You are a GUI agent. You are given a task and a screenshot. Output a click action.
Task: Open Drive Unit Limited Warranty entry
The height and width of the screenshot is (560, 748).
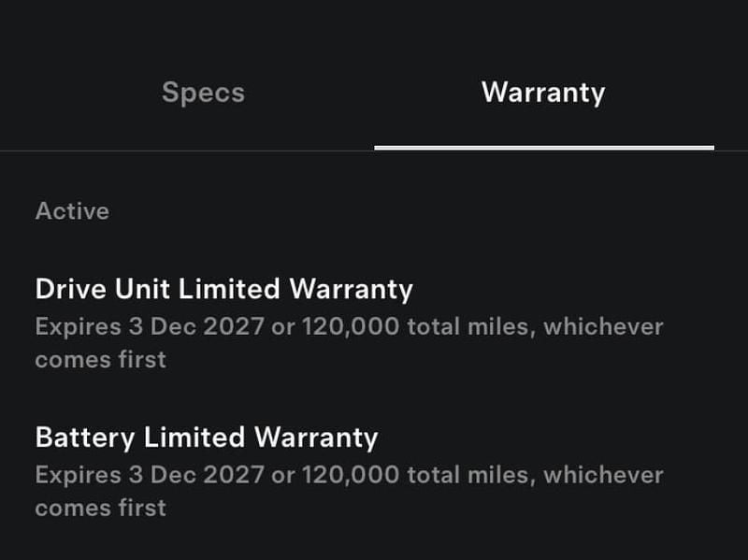(x=223, y=289)
